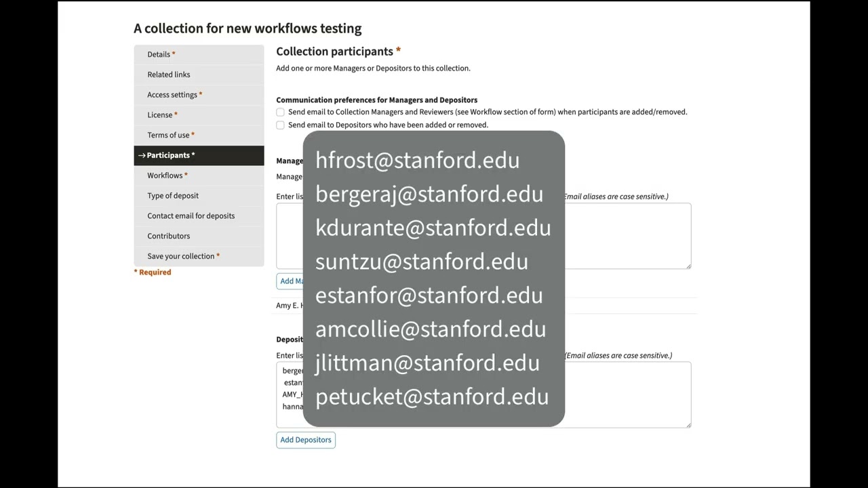Click the Add Depositors button

306,440
